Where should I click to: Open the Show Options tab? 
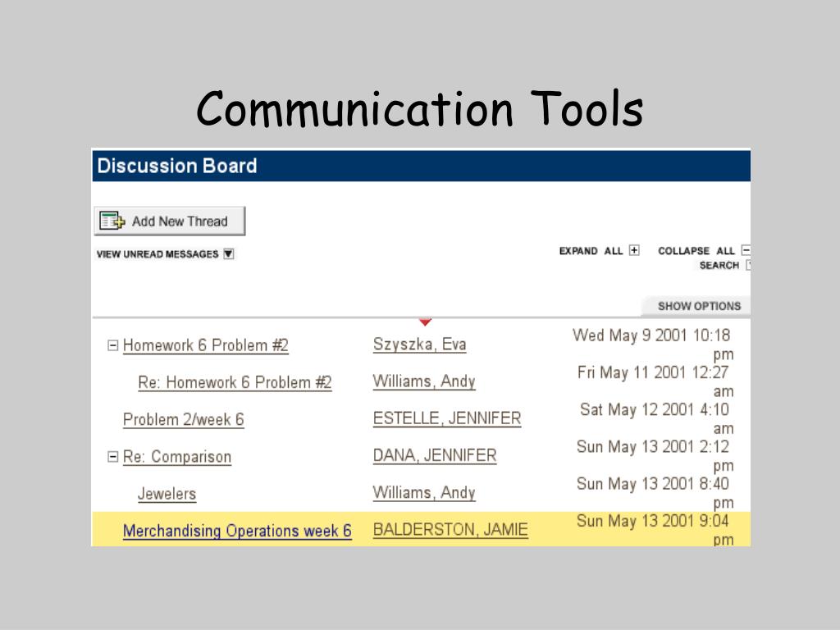696,306
